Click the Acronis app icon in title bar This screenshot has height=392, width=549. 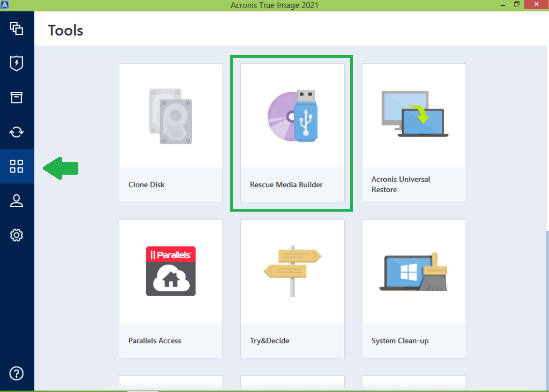coord(5,5)
